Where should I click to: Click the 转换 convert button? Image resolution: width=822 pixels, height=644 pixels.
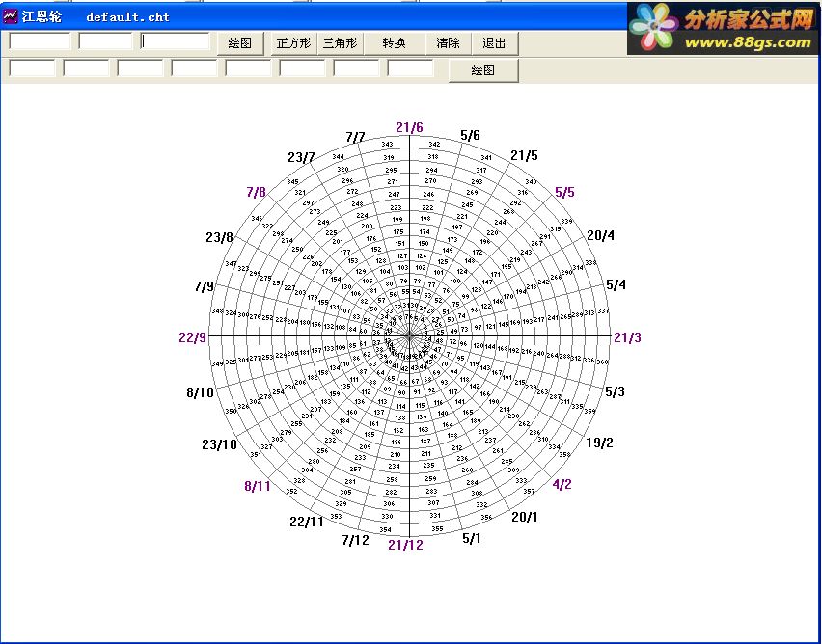coord(395,43)
